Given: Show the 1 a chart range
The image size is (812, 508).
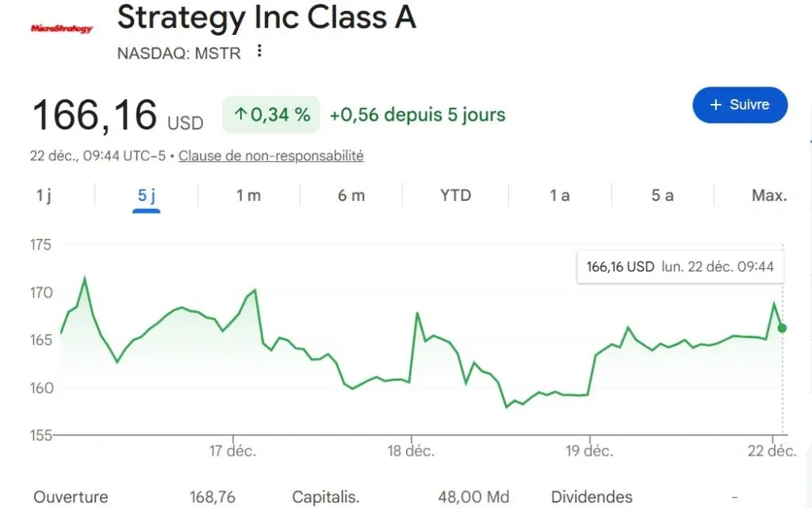Looking at the screenshot, I should click(560, 195).
